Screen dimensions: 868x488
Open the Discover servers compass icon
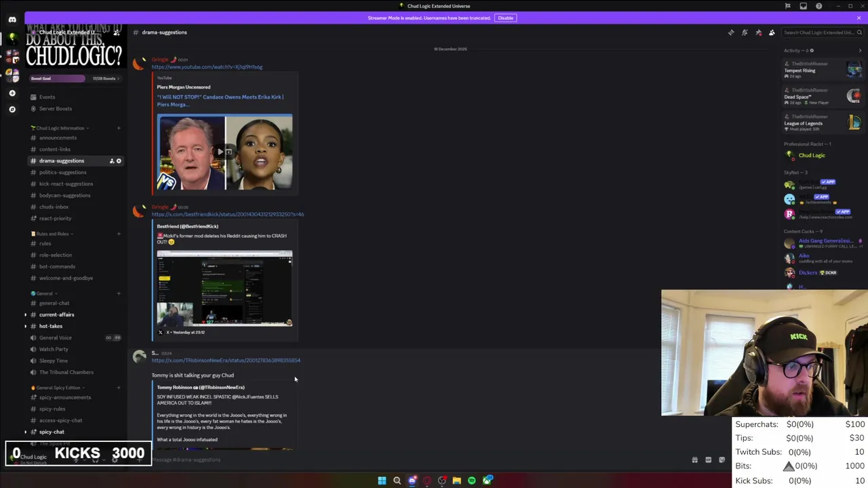12,109
